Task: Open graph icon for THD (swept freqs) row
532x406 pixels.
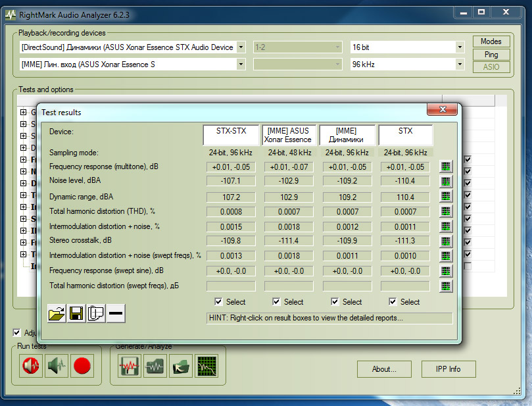Action: tap(446, 286)
